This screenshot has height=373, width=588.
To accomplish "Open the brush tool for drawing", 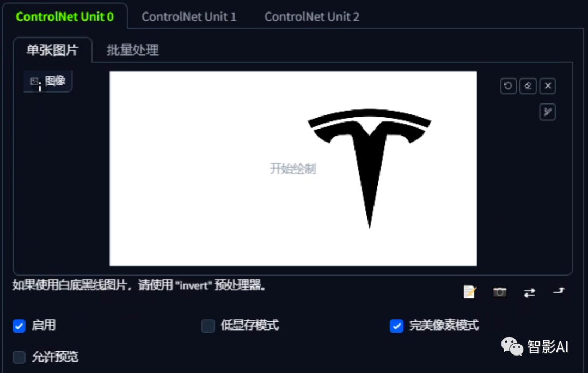I will point(548,112).
